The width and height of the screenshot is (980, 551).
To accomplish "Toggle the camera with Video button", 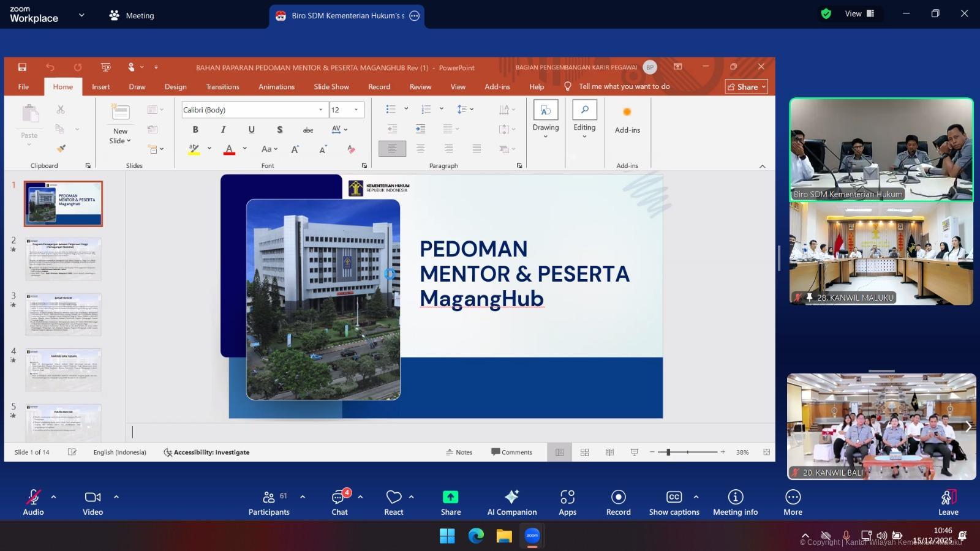I will click(92, 502).
